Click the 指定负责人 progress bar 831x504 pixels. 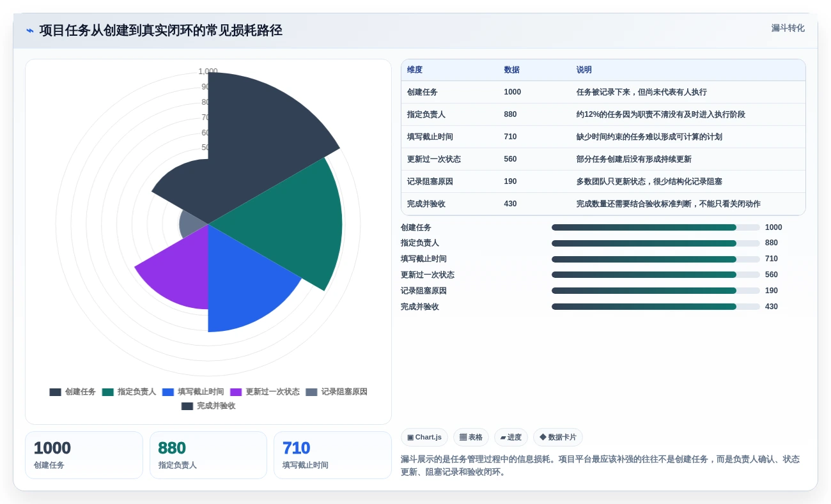(656, 243)
